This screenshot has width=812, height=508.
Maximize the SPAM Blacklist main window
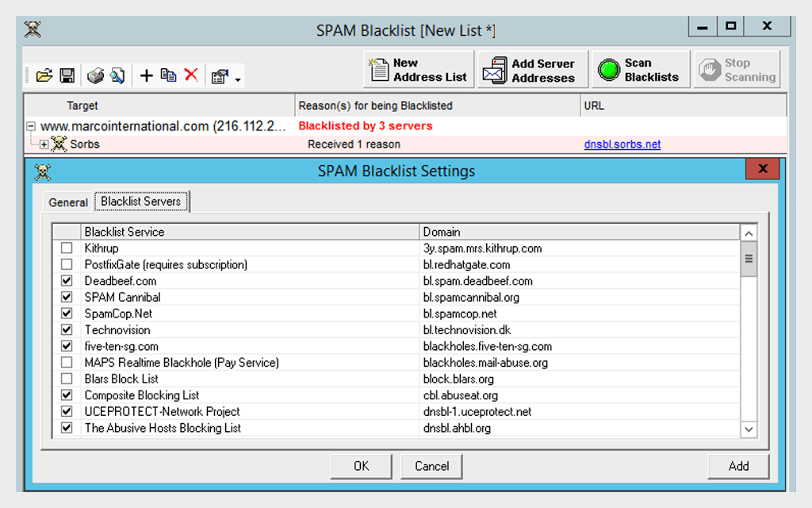coord(730,26)
